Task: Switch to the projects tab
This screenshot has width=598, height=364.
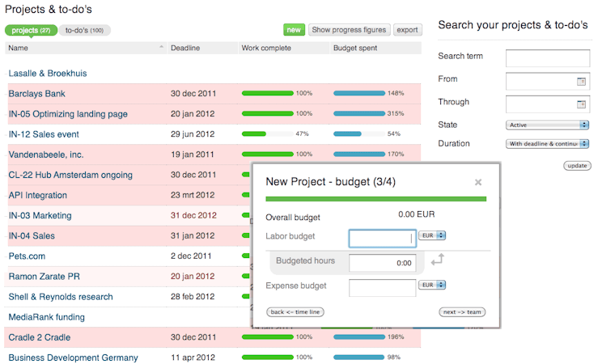Action: point(31,30)
